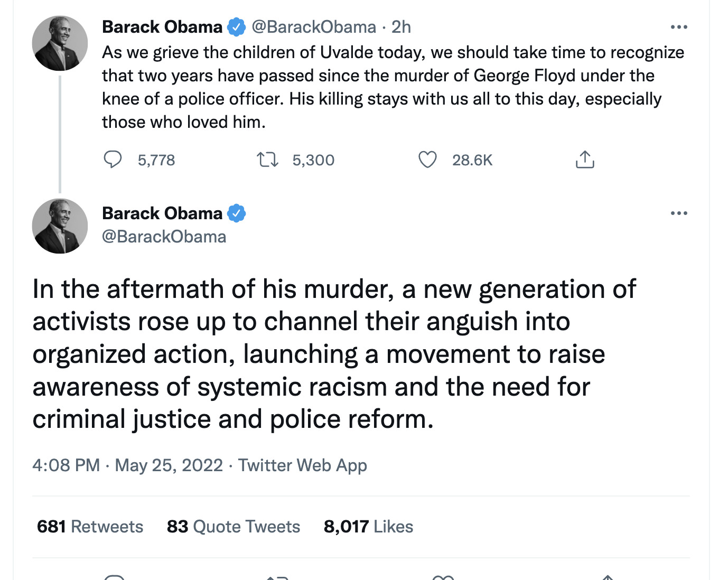View the 83 Quote Tweets list
Screen dimensions: 728x580
point(233,527)
